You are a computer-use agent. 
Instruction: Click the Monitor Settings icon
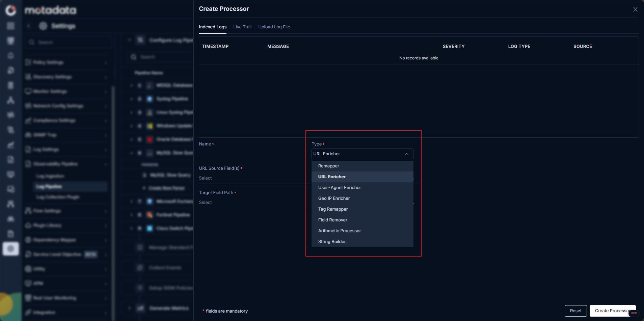point(28,91)
